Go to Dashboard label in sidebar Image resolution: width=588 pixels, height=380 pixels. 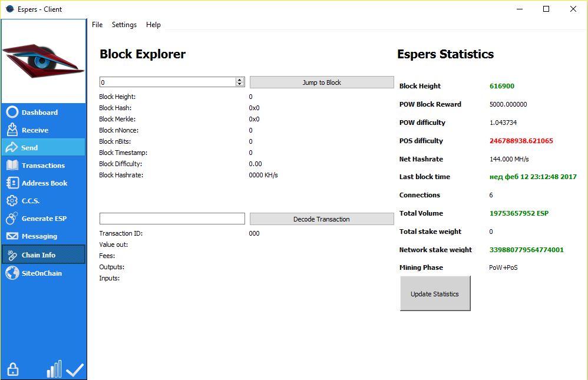pyautogui.click(x=39, y=112)
